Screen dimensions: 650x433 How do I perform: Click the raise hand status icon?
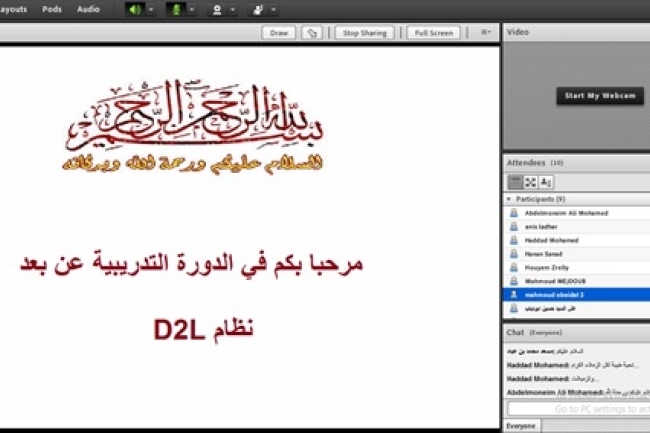258,10
